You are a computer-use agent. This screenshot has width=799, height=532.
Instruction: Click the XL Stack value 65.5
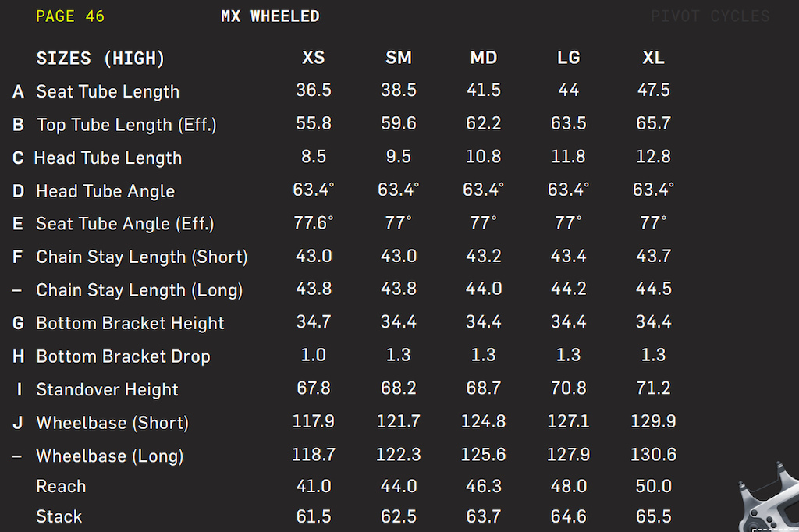(x=653, y=516)
